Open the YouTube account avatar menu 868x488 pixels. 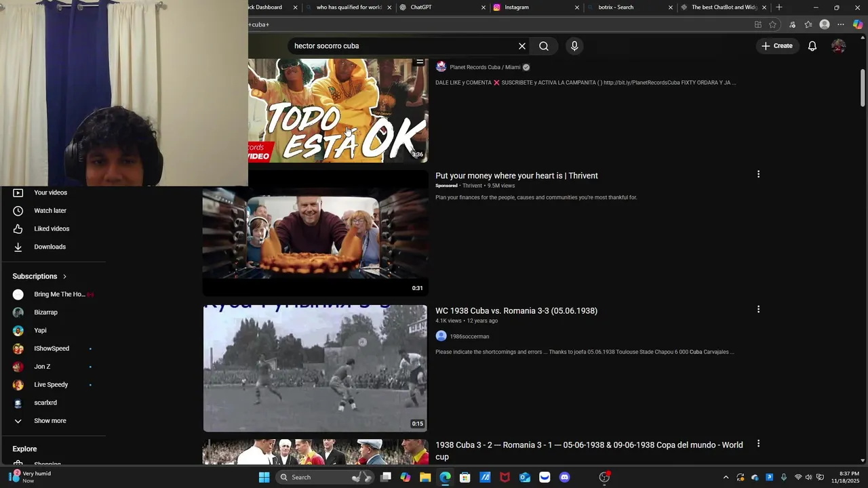tap(839, 46)
